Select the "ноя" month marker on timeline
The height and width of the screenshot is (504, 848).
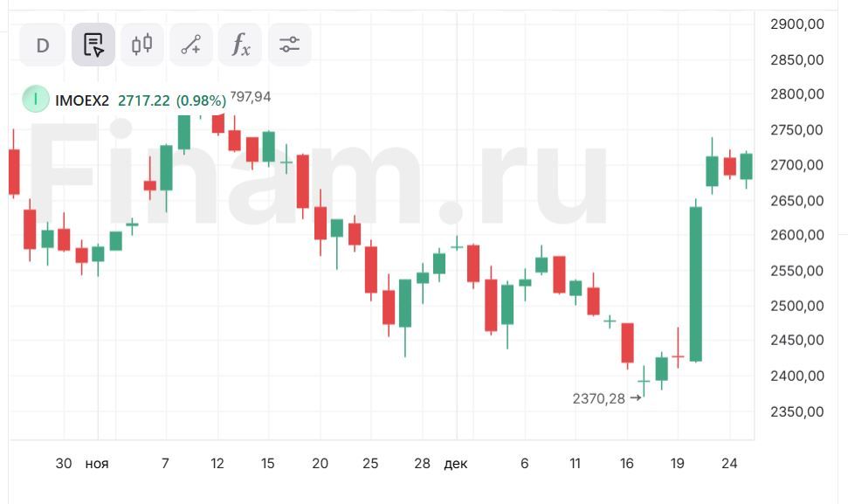click(x=97, y=463)
